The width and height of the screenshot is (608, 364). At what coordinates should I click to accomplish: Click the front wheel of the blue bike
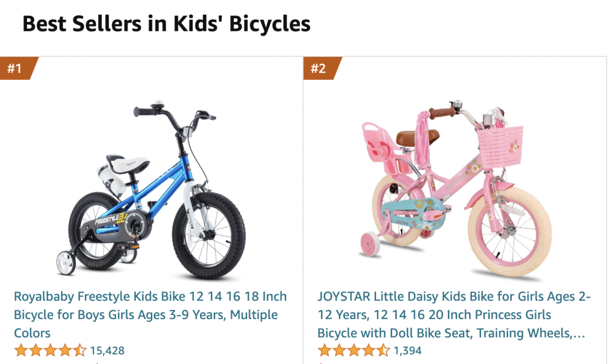coord(209,235)
